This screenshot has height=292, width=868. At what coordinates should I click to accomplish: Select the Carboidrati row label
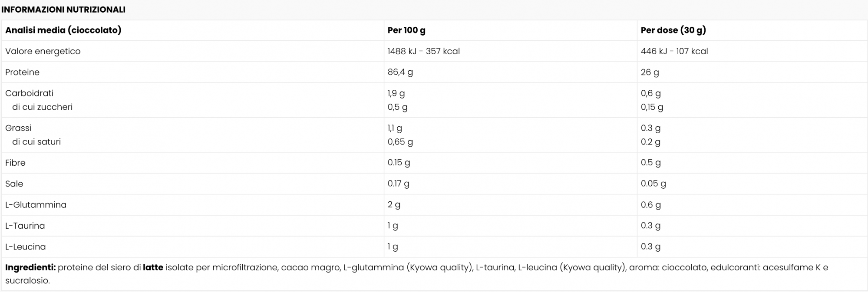[x=30, y=93]
